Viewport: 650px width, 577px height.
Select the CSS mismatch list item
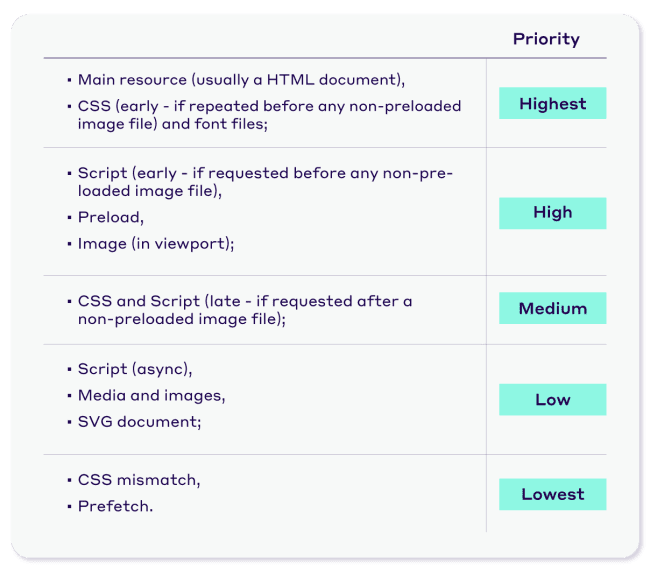[x=138, y=480]
